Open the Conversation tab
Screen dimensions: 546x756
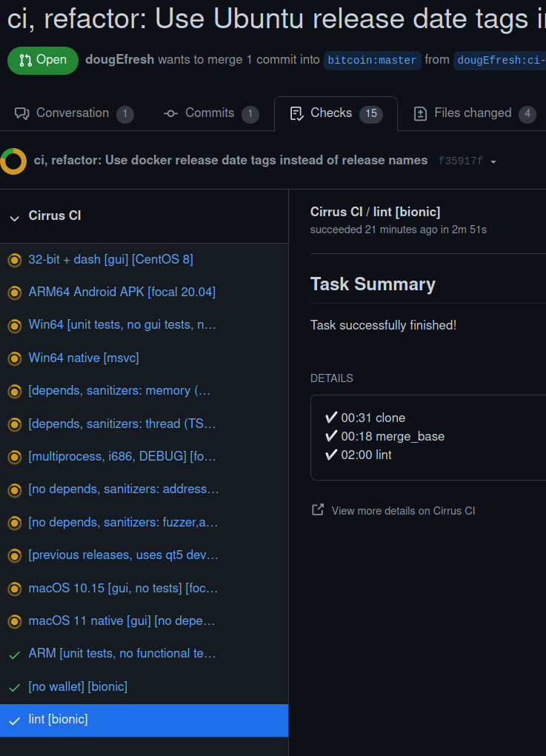click(x=74, y=113)
